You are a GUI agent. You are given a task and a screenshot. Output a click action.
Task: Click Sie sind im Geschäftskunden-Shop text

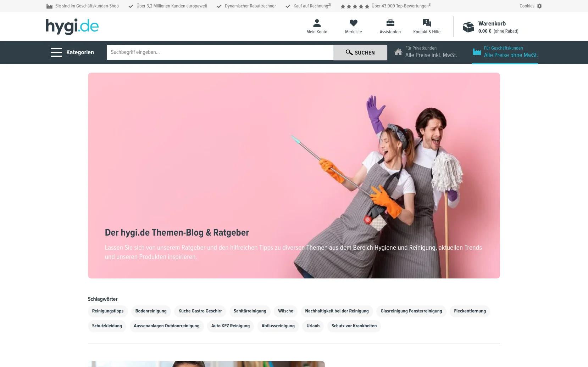click(x=87, y=6)
